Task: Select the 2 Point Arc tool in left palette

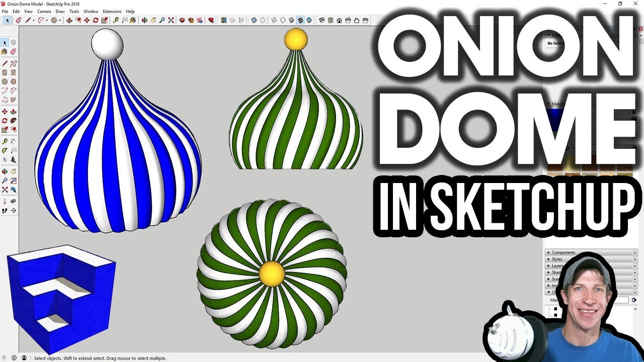Action: click(x=14, y=90)
